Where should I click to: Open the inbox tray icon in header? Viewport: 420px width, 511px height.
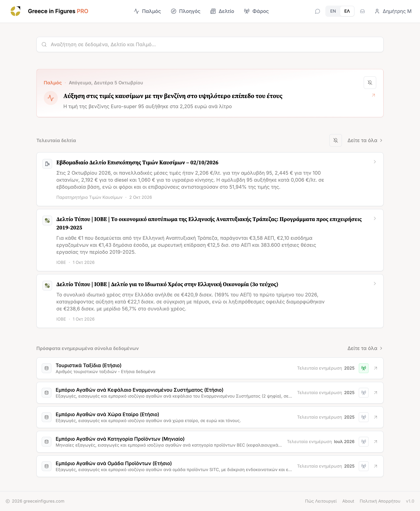tap(362, 11)
